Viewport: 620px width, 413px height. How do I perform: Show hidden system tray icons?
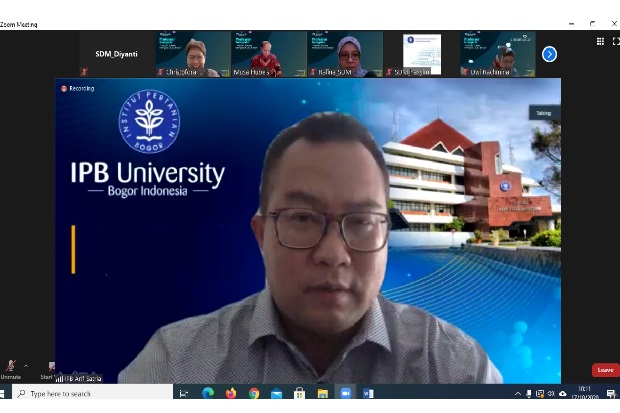click(x=518, y=394)
